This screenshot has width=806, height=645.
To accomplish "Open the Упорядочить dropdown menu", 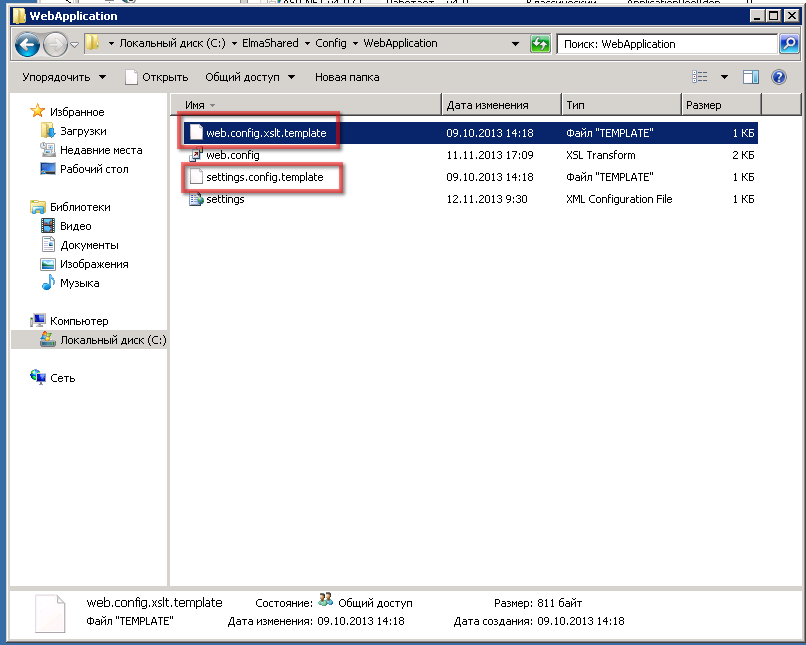I will 64,77.
